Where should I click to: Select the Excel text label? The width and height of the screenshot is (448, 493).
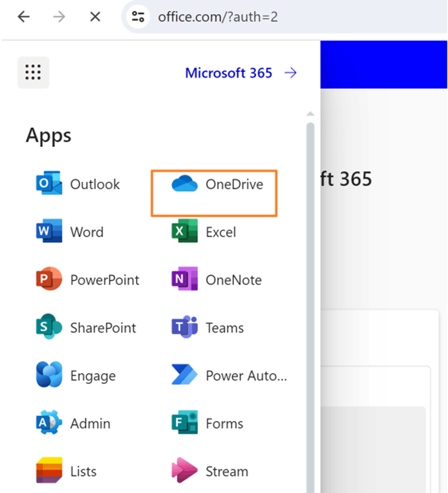point(221,232)
